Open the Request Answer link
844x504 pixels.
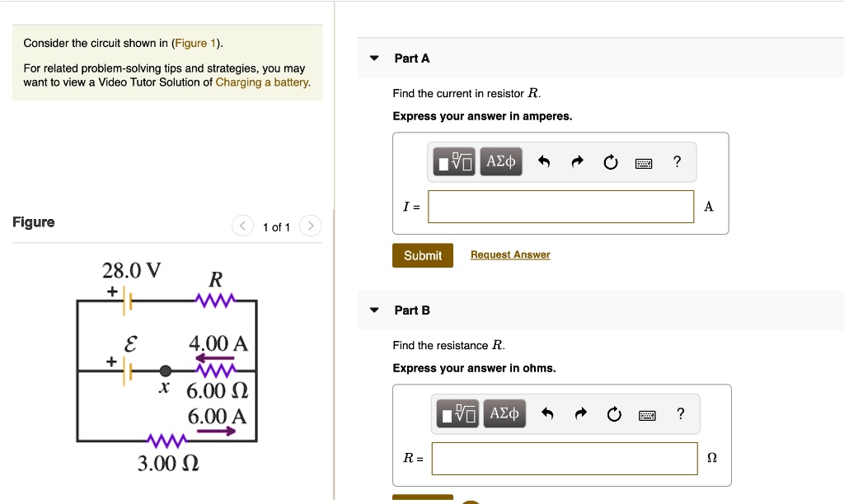pos(509,254)
